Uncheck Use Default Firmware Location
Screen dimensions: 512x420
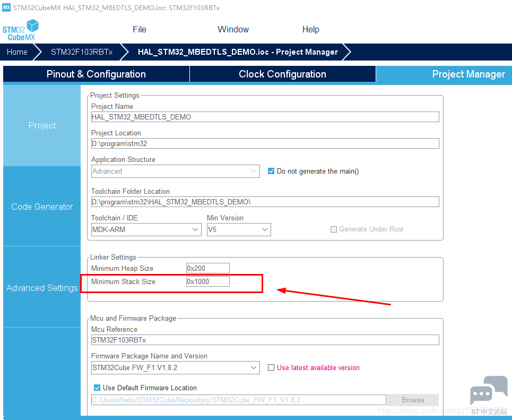97,388
